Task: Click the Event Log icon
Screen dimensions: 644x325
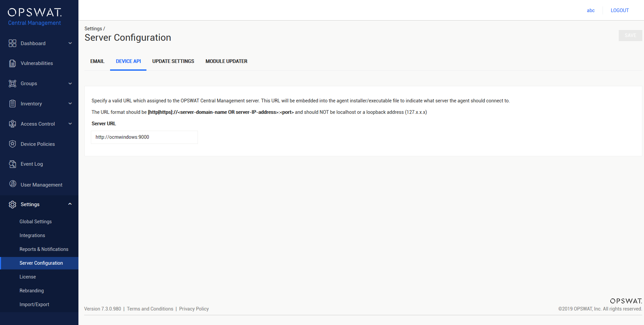Action: pos(12,164)
